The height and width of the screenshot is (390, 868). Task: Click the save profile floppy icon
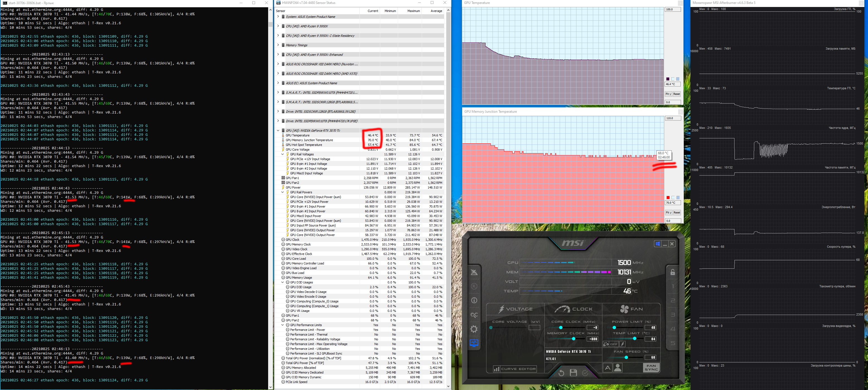[573, 373]
